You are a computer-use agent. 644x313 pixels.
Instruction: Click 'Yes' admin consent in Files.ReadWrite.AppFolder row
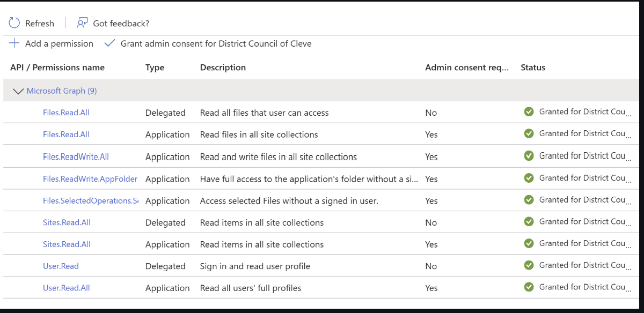(431, 179)
